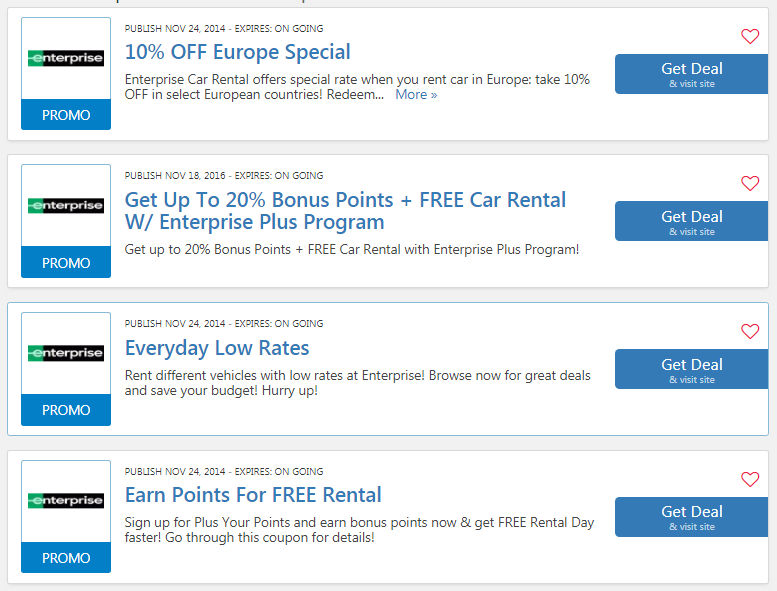Screen dimensions: 777x591
Task: Open the 10% OFF Europe Special title link
Action: point(237,52)
